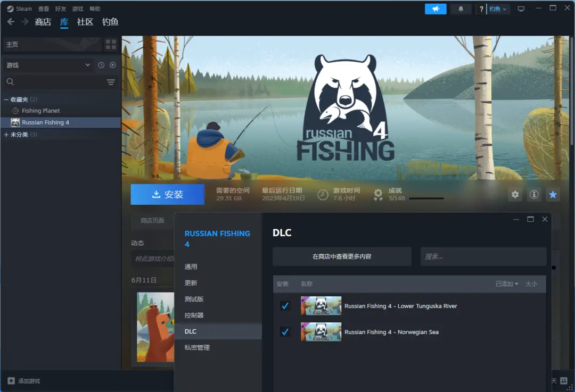Show game info via the info icon

tap(534, 195)
